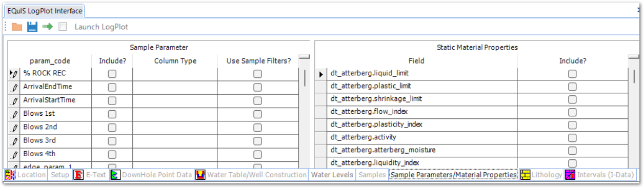This screenshot has width=644, height=188.
Task: Switch to the Samples tab
Action: 372,175
